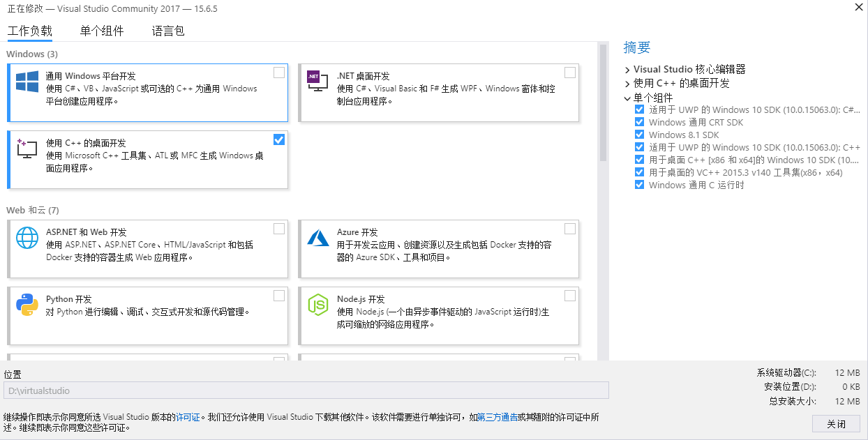Click the 安装位置(D:) size label
The width and height of the screenshot is (868, 440).
[790, 387]
